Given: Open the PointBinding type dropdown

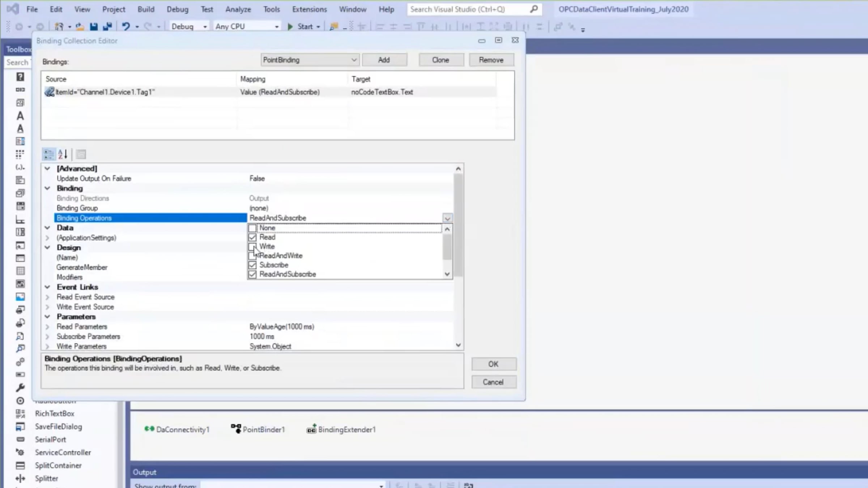Looking at the screenshot, I should (x=354, y=60).
